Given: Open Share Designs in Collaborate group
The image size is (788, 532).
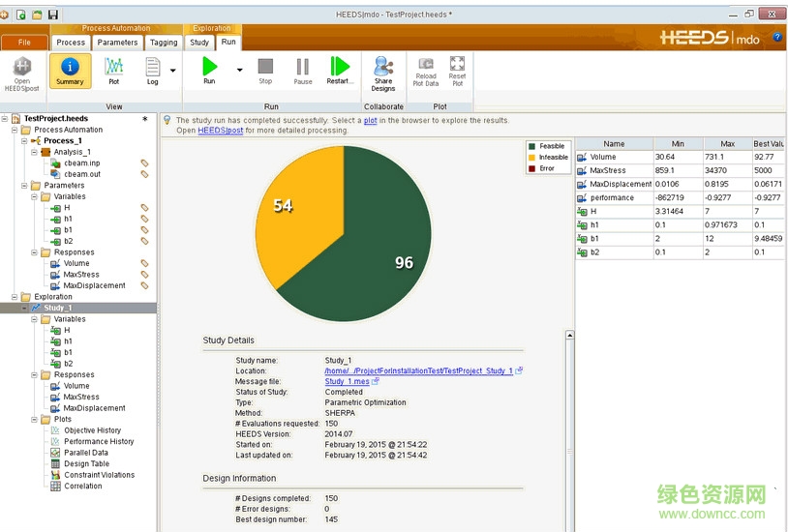Looking at the screenshot, I should pyautogui.click(x=383, y=72).
